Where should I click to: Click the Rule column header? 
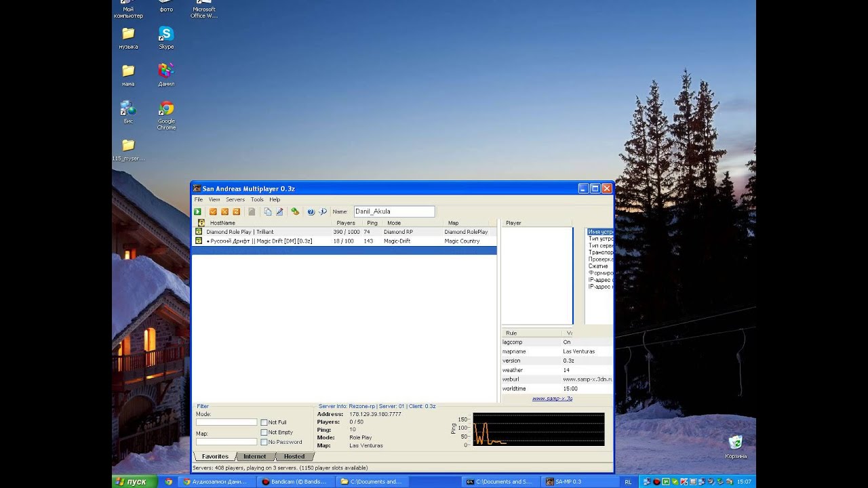tap(532, 333)
